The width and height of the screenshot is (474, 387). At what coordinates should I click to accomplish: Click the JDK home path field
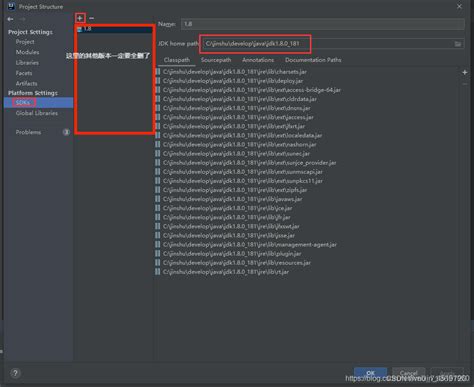328,44
